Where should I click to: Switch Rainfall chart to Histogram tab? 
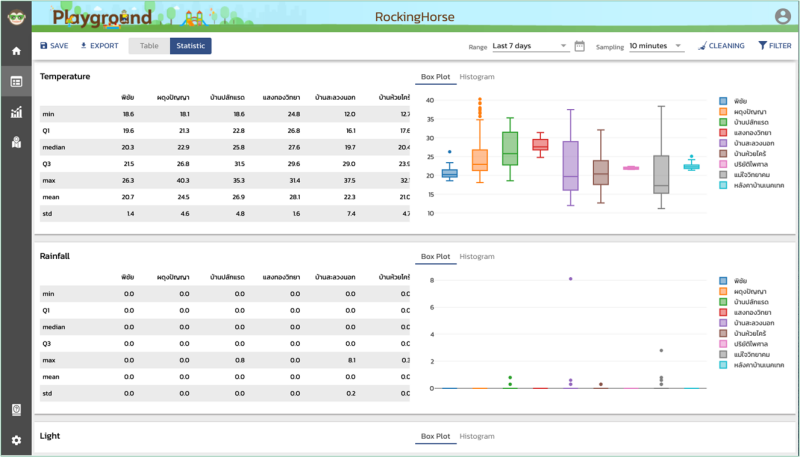coord(478,257)
